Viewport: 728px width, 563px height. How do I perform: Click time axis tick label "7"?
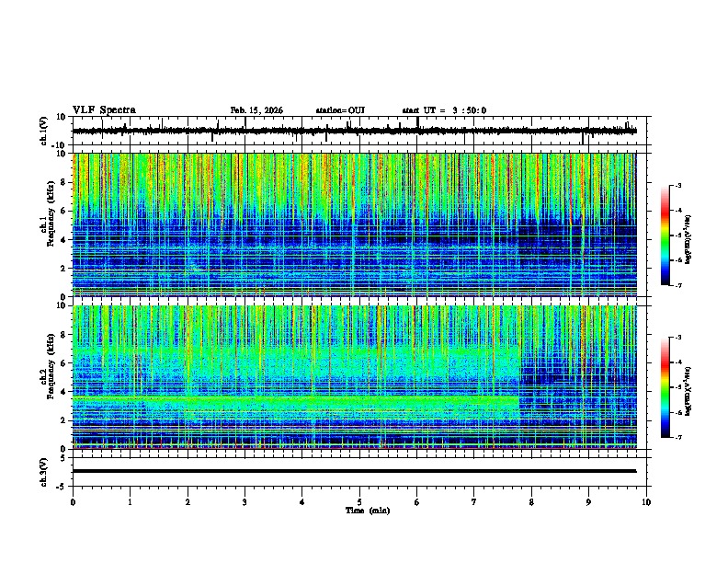(473, 501)
